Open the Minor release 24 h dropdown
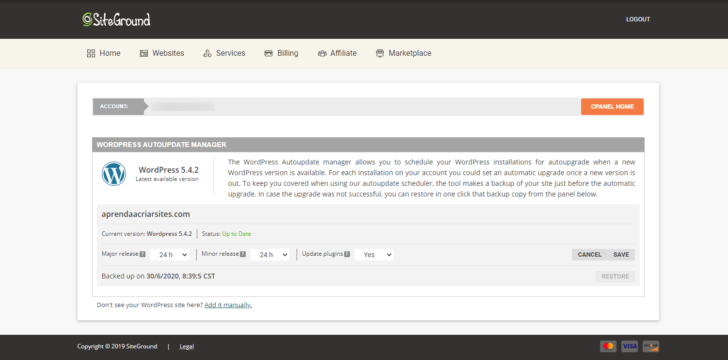The image size is (728, 360). (270, 255)
